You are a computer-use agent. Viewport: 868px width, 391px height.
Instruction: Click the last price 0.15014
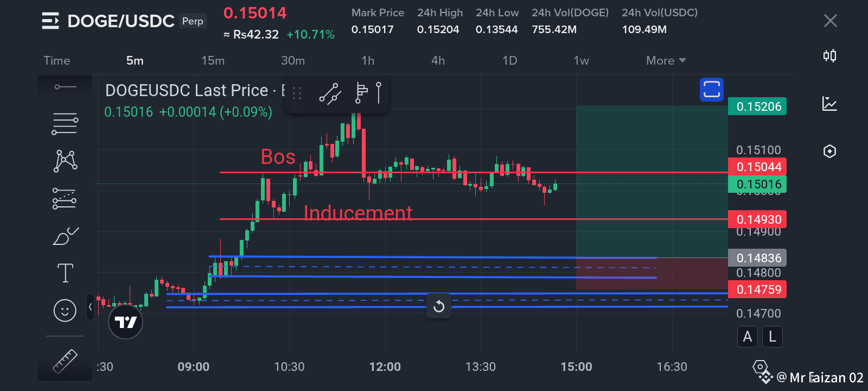point(255,13)
